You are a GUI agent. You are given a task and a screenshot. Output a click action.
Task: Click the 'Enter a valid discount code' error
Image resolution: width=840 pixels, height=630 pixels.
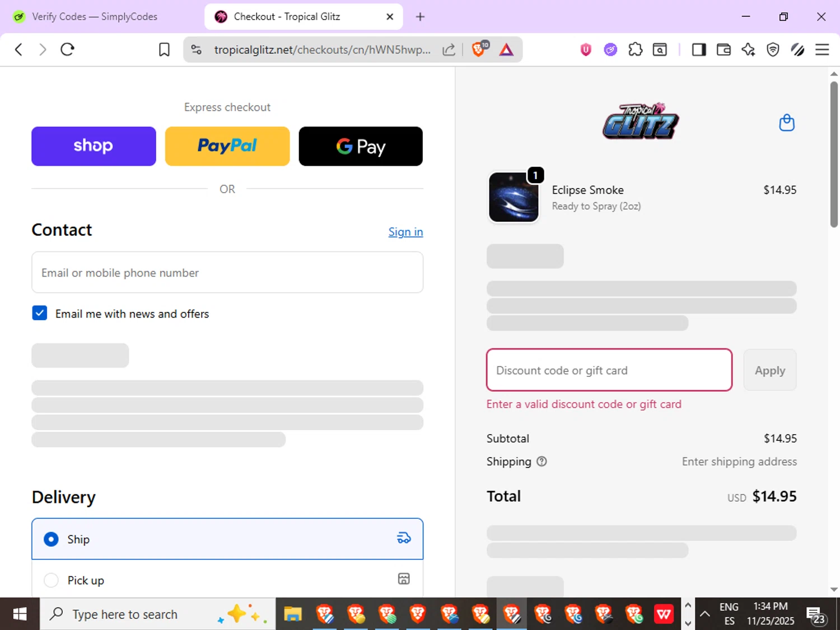pyautogui.click(x=584, y=404)
